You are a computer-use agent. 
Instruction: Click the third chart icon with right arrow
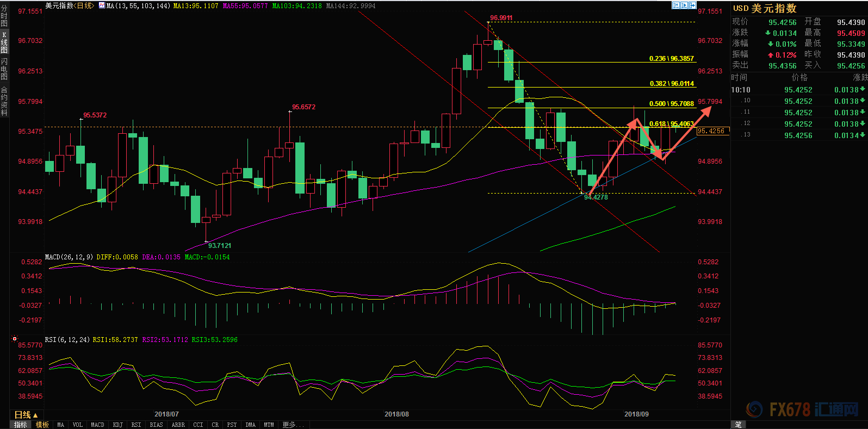pos(692,5)
